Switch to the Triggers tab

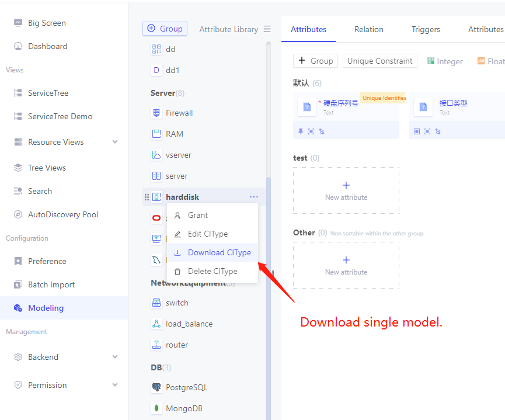[x=426, y=29]
